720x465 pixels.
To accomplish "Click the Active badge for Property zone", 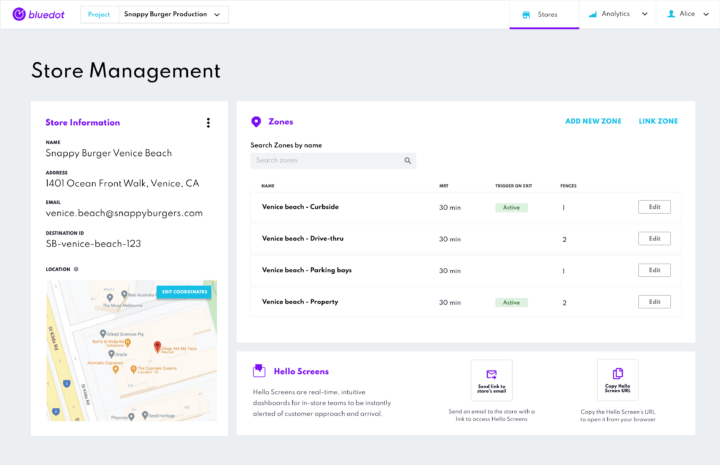I will [512, 303].
